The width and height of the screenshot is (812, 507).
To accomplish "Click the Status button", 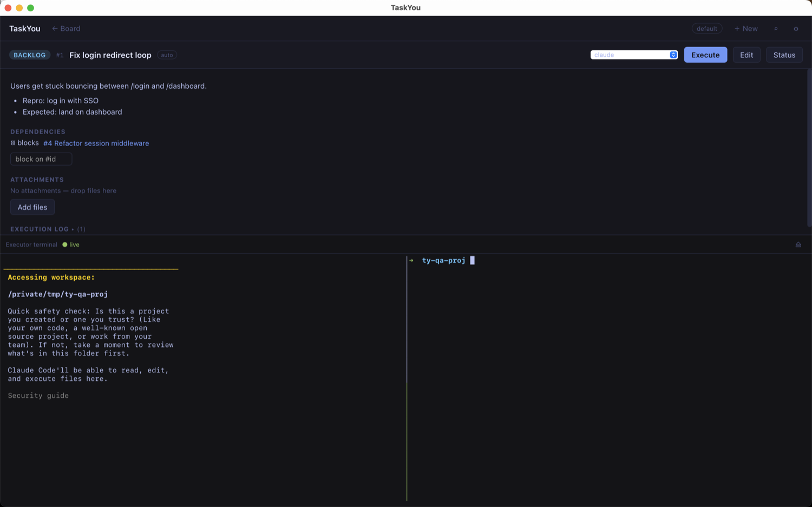I will 784,55.
